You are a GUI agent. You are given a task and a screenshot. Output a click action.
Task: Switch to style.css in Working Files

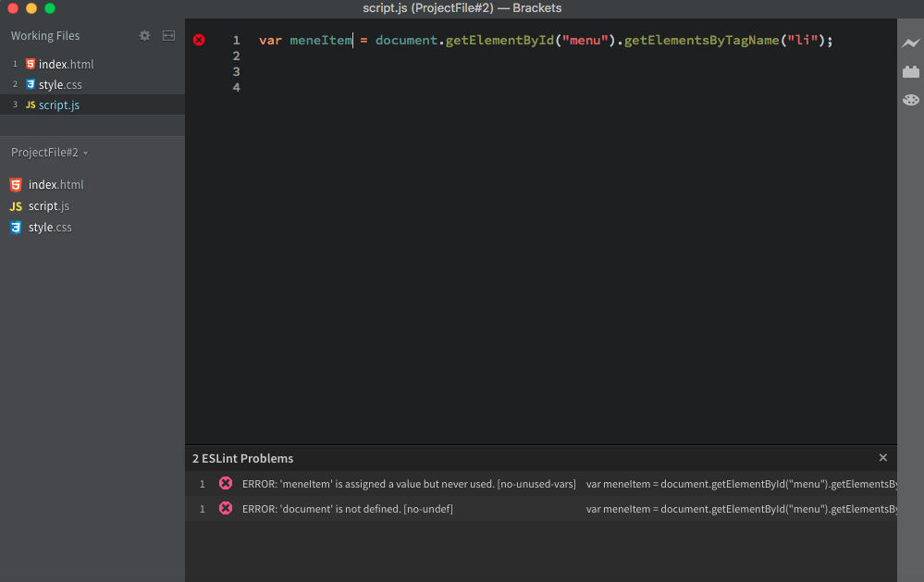pyautogui.click(x=57, y=84)
